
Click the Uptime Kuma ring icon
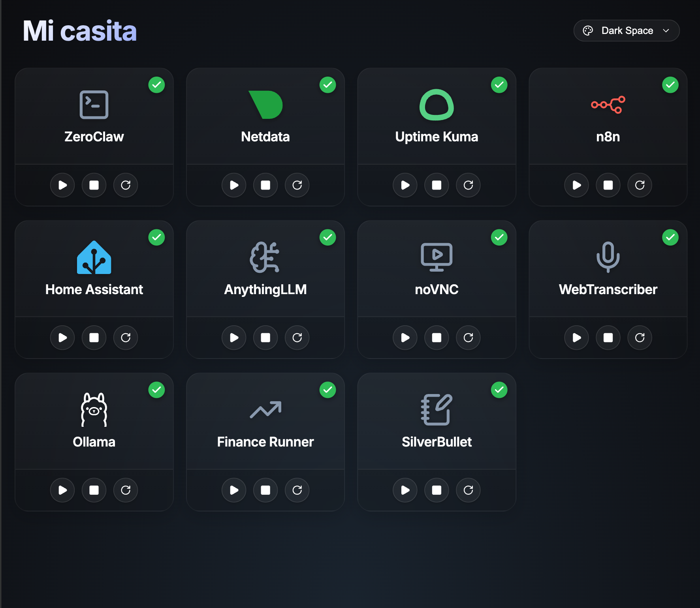pos(437,104)
